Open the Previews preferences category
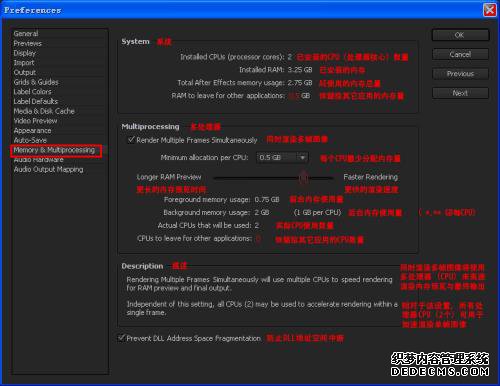This screenshot has width=500, height=386. tap(28, 43)
